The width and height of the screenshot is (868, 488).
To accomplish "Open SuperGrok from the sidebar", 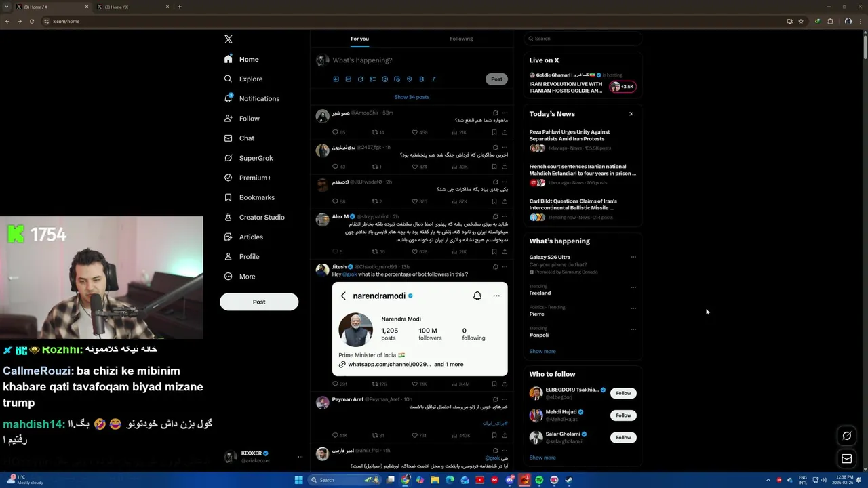I will [248, 158].
